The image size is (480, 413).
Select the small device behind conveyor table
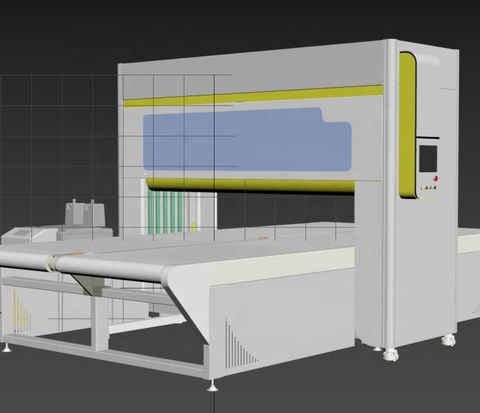[84, 212]
